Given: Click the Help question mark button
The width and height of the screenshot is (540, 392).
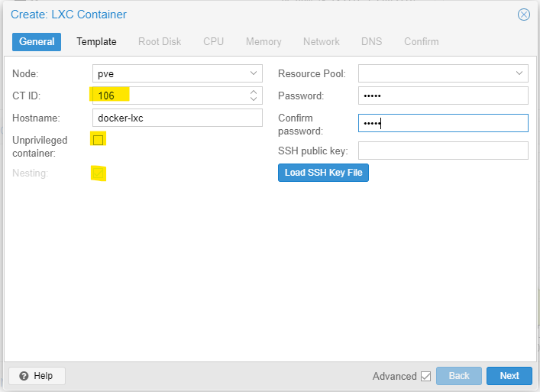Looking at the screenshot, I should (37, 376).
